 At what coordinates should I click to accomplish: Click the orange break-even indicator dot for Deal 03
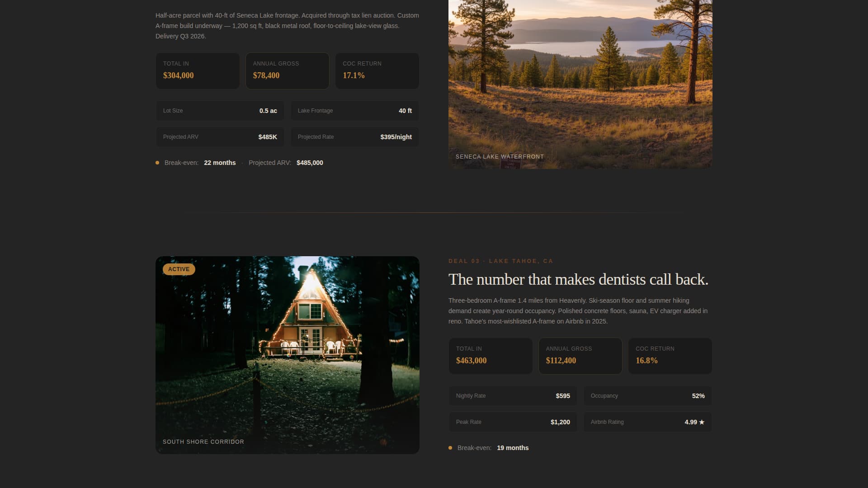tap(450, 447)
